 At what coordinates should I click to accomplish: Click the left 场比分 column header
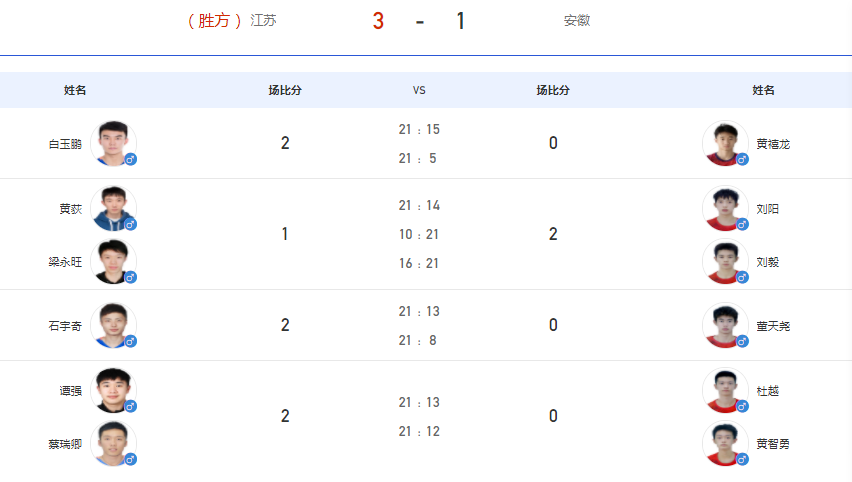click(x=285, y=90)
